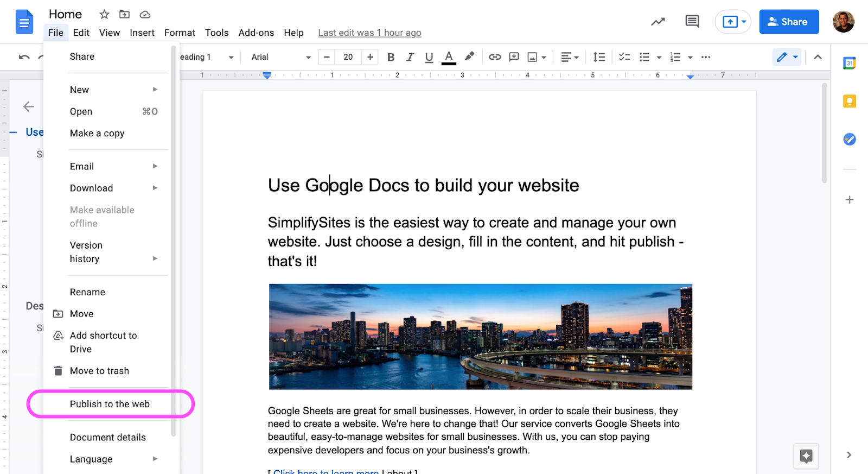Open the paragraph style Heading 1 dropdown
This screenshot has width=868, height=474.
coord(207,57)
